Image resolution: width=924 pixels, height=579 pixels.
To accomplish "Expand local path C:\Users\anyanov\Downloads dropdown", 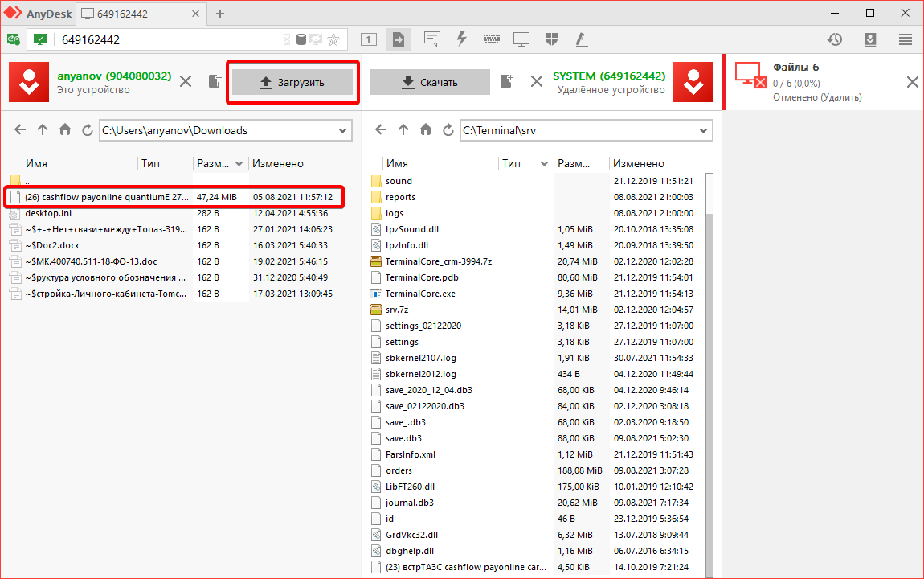I will (342, 131).
